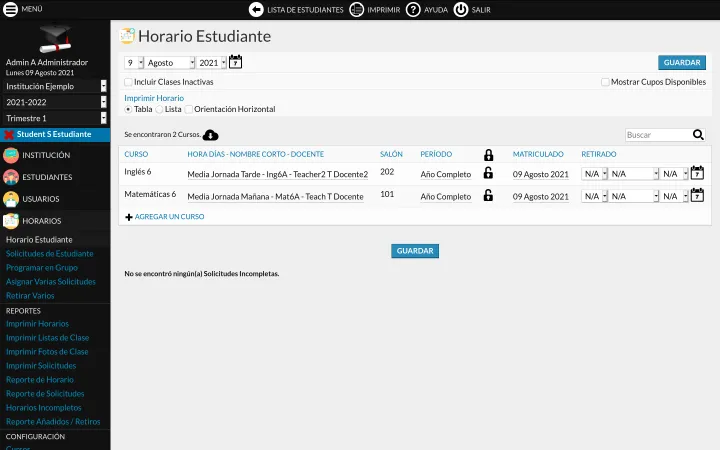
Task: Click the plus icon for Agregar un curso
Action: pos(129,217)
